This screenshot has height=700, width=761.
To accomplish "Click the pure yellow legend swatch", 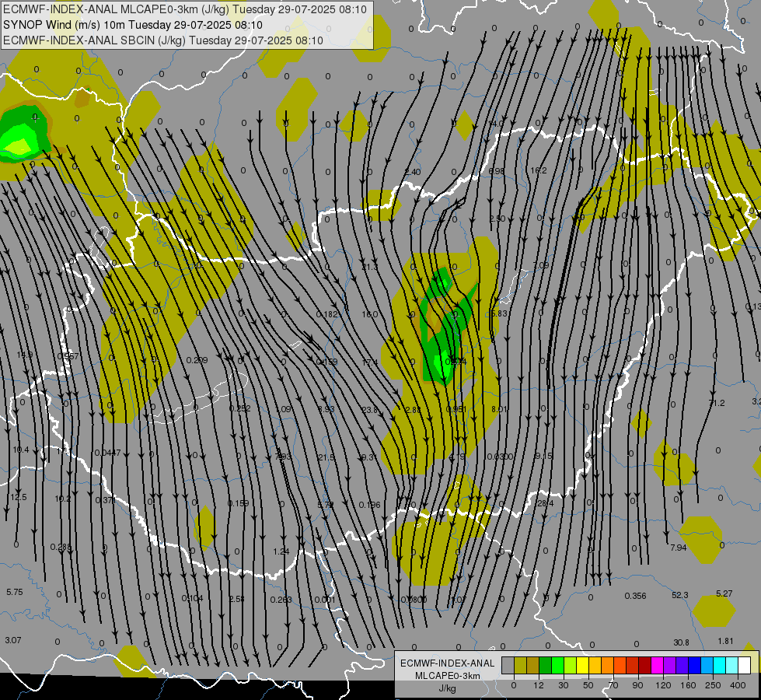I will coord(583,665).
